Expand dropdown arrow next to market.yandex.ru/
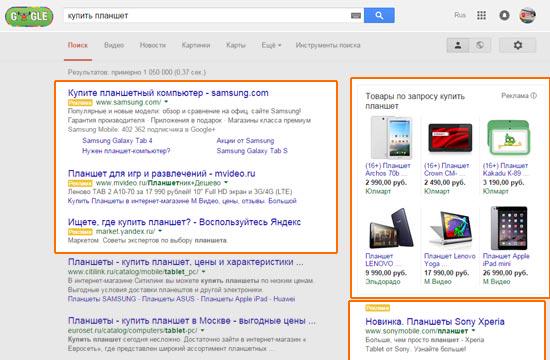This screenshot has width=550, height=360. (x=160, y=231)
